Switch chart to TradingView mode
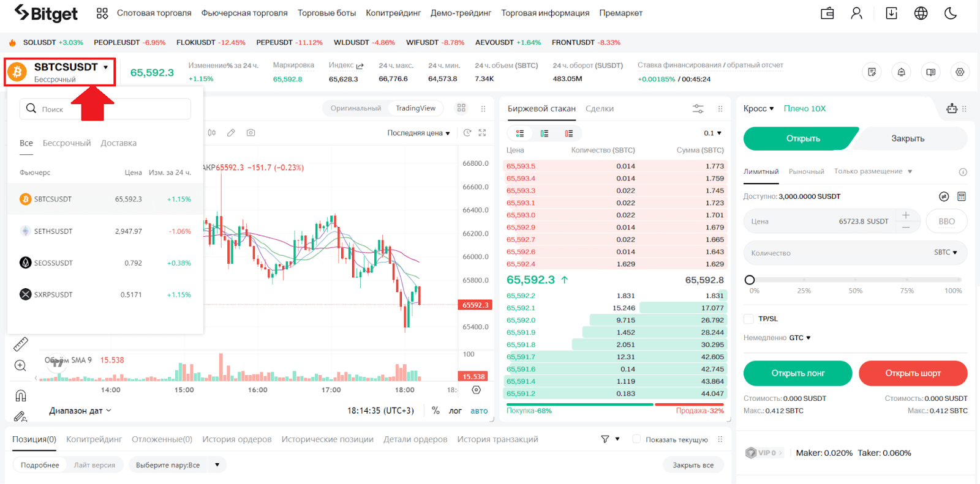Screen dimensions: 980x484 415,108
